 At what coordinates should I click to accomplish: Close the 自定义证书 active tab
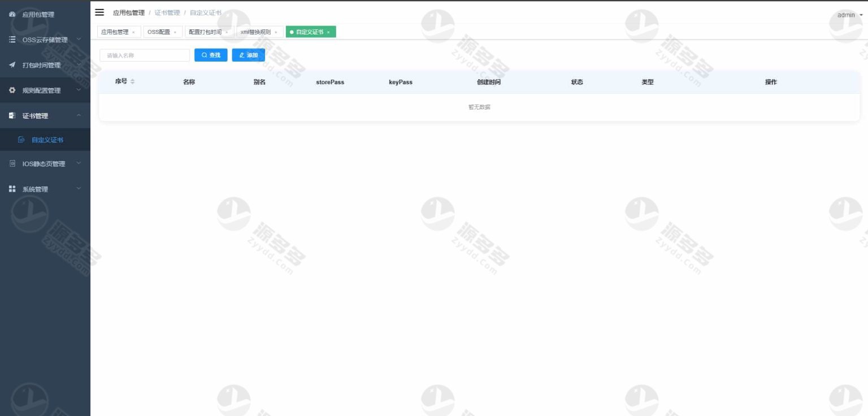tap(328, 32)
